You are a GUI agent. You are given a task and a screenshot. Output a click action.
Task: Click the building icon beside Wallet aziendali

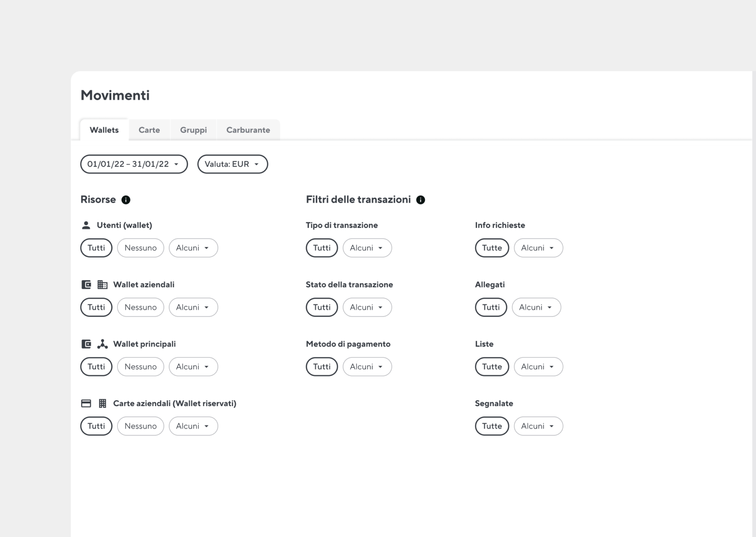click(x=102, y=285)
